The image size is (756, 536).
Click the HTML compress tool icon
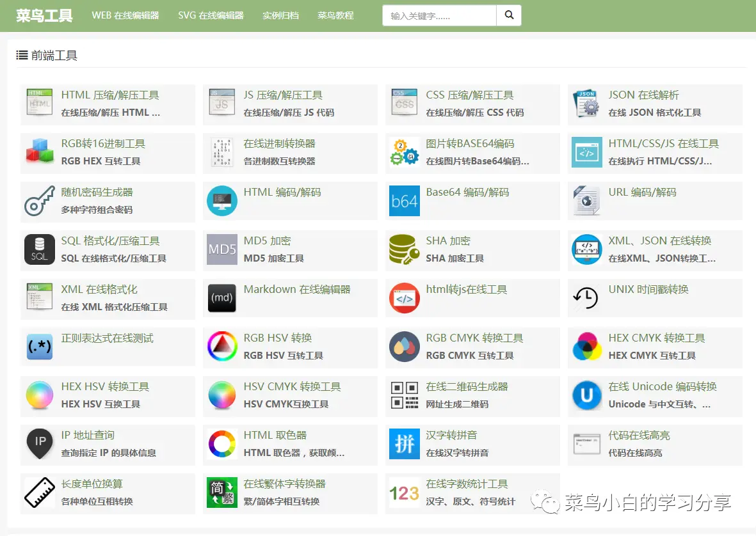(40, 102)
